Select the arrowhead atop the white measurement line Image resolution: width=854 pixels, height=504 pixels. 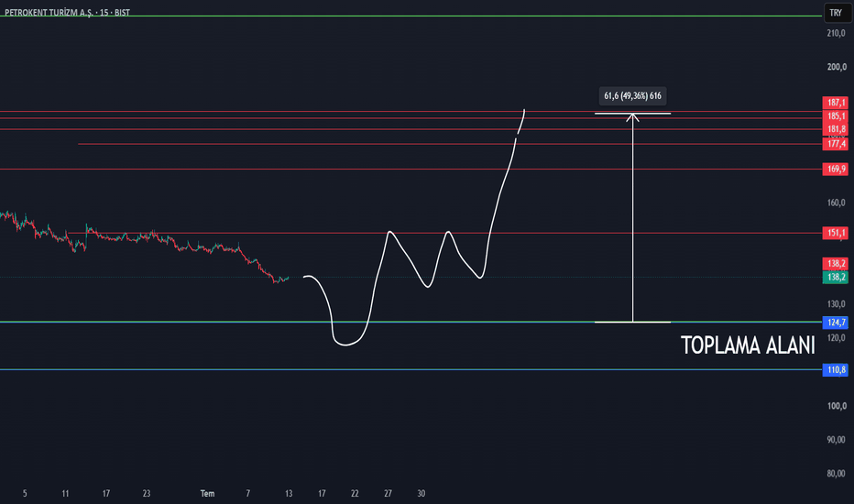(x=632, y=116)
